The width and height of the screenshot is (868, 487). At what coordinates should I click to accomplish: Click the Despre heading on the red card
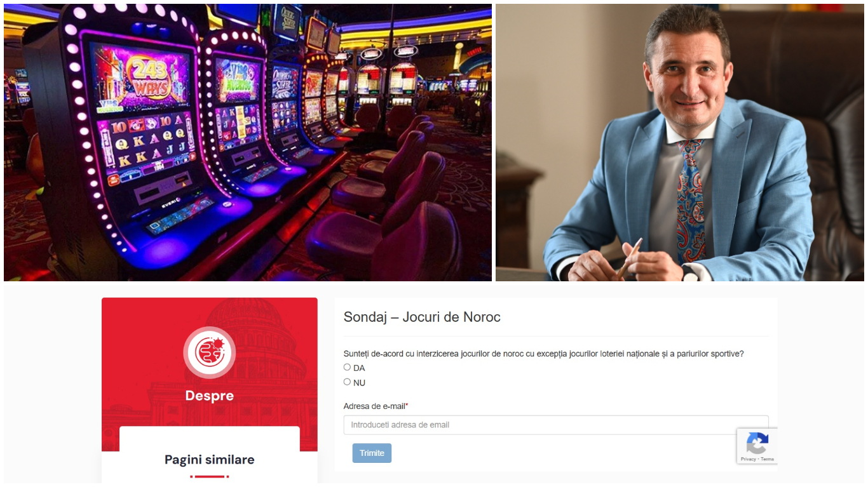210,396
